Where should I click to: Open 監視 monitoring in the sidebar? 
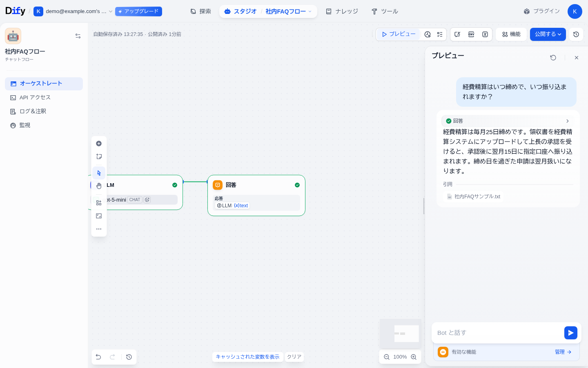(44, 125)
